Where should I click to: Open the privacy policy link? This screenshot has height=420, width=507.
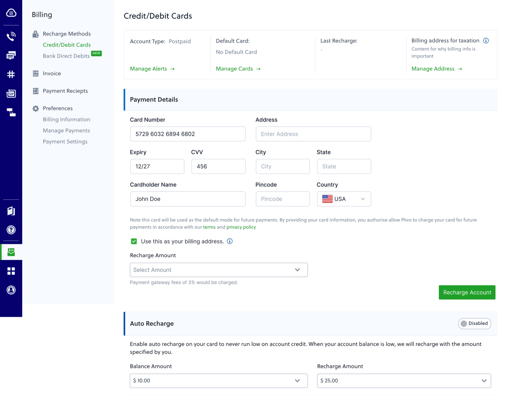tap(241, 227)
